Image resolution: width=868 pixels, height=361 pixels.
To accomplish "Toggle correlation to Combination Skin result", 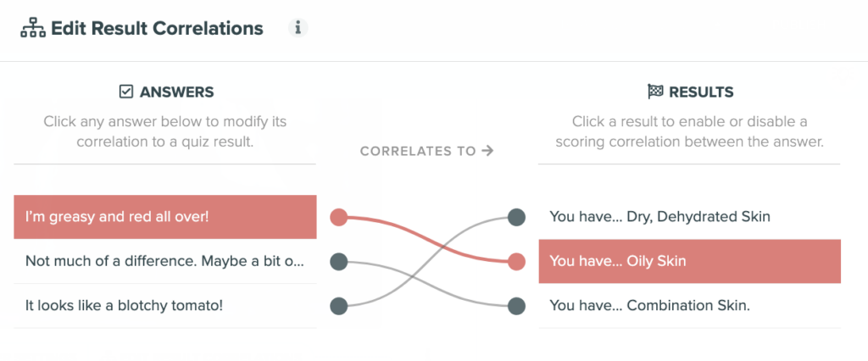I will (x=690, y=306).
